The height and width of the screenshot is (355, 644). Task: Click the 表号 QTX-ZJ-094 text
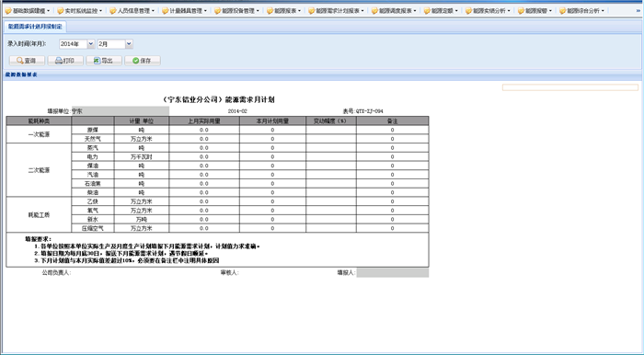click(x=363, y=111)
